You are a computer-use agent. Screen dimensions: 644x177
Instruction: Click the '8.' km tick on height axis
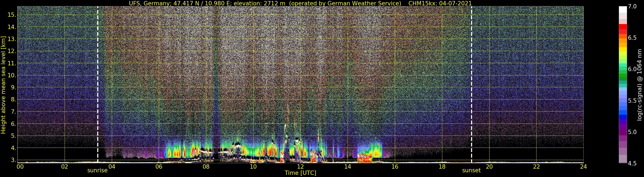point(13,99)
